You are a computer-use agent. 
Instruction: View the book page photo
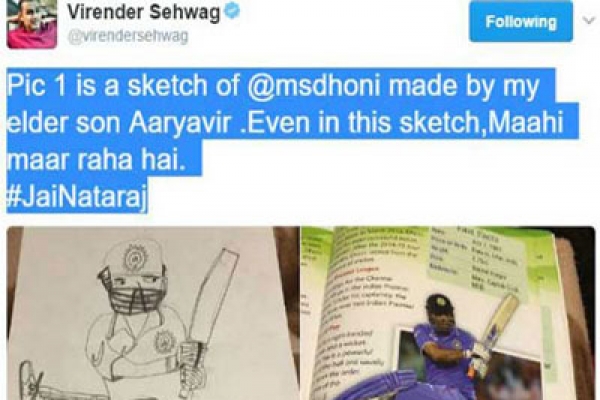448,313
